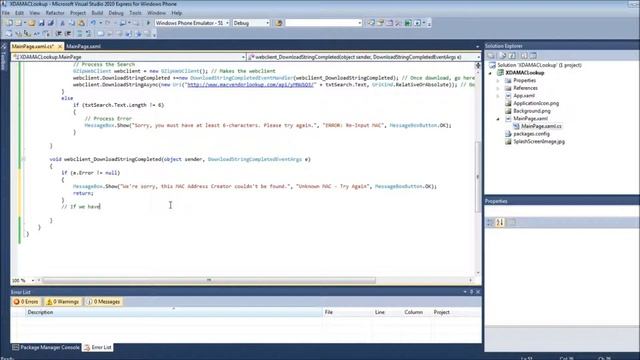Viewport: 640px width, 360px height.
Task: Toggle the 0 Messages filter
Action: tap(104, 302)
